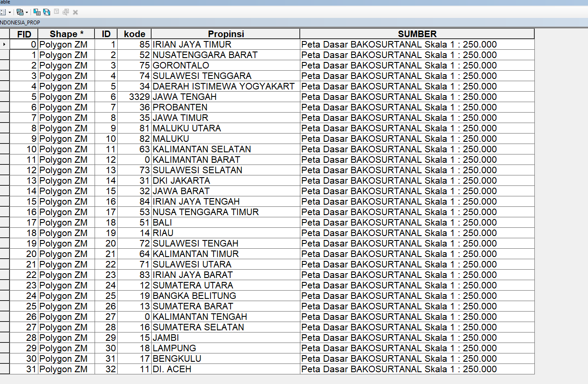Click the SUMBER cell of the BALI row
Screen dimensions: 588x384
(x=417, y=223)
